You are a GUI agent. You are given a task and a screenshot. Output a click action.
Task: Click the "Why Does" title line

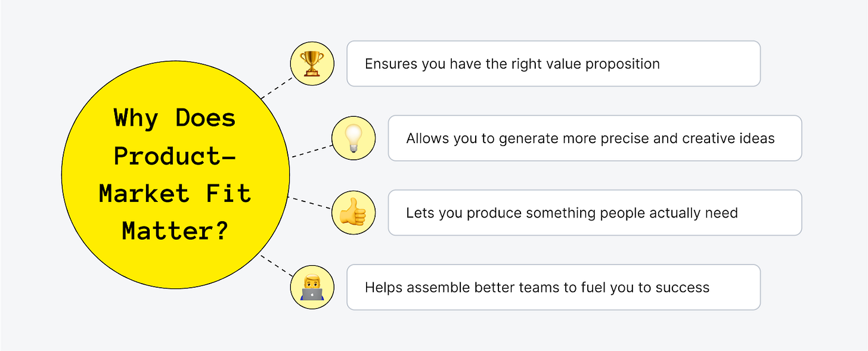click(175, 118)
